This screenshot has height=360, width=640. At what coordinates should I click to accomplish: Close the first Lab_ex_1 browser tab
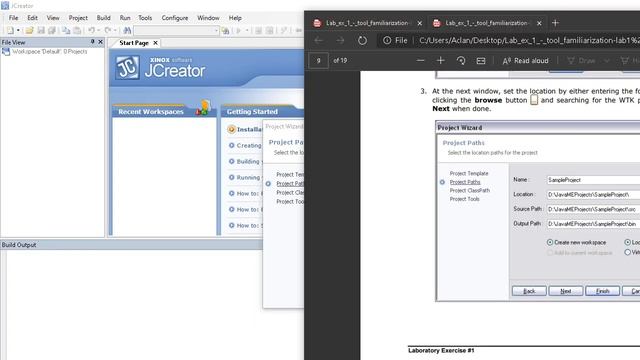point(419,23)
